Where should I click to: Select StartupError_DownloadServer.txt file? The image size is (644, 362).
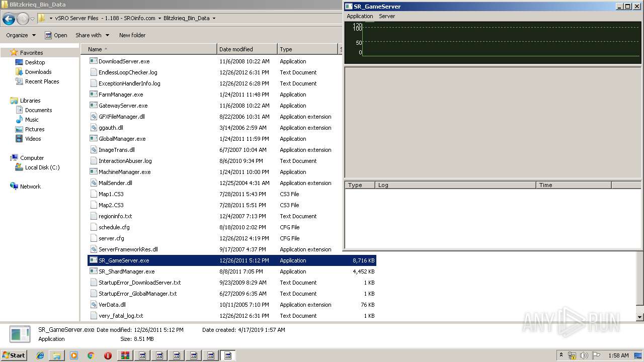[139, 283]
